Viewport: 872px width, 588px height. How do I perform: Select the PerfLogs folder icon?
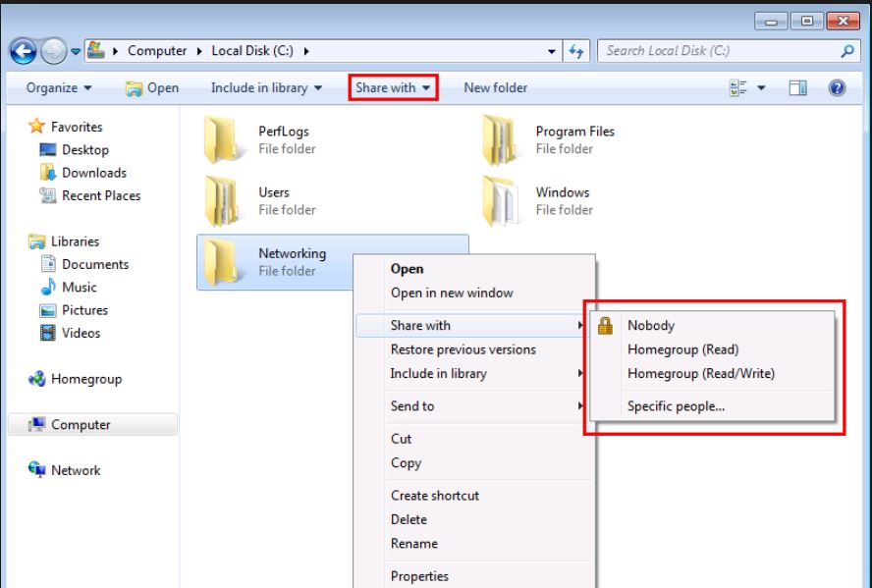point(223,139)
